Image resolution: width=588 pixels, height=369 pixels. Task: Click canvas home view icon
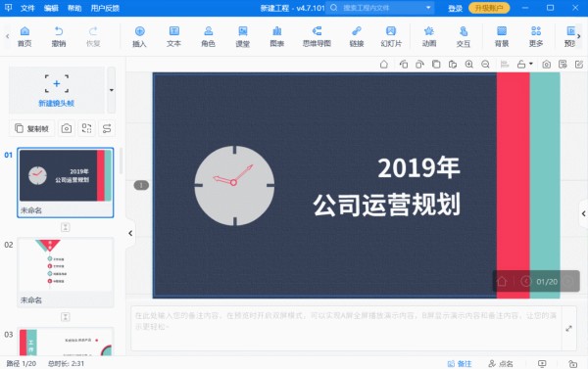pos(383,65)
